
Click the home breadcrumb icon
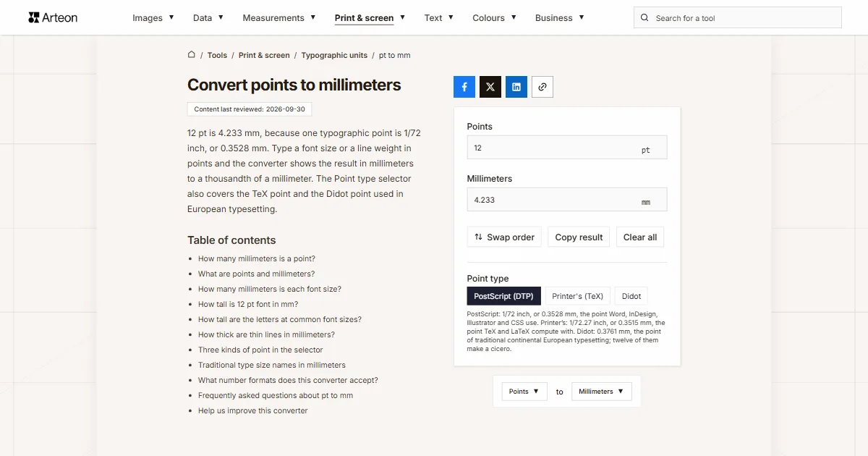pyautogui.click(x=192, y=55)
